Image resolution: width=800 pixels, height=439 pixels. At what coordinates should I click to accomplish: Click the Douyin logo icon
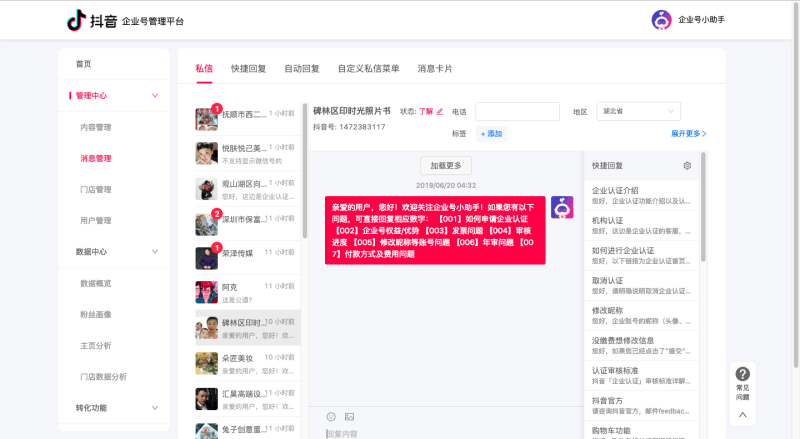click(77, 20)
